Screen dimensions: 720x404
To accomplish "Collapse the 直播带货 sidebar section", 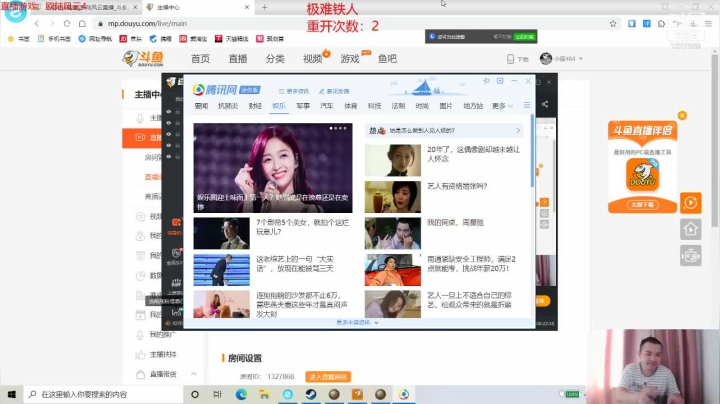I will click(194, 374).
